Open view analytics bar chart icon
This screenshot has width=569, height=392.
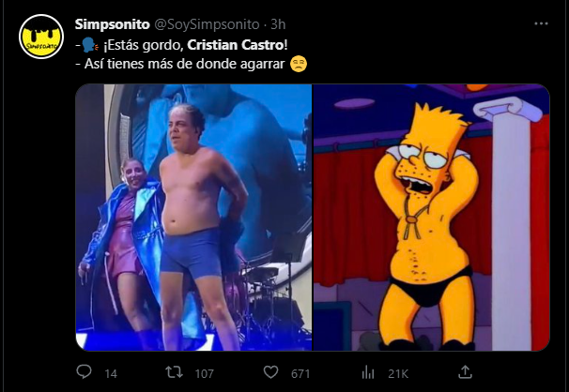[x=368, y=372]
